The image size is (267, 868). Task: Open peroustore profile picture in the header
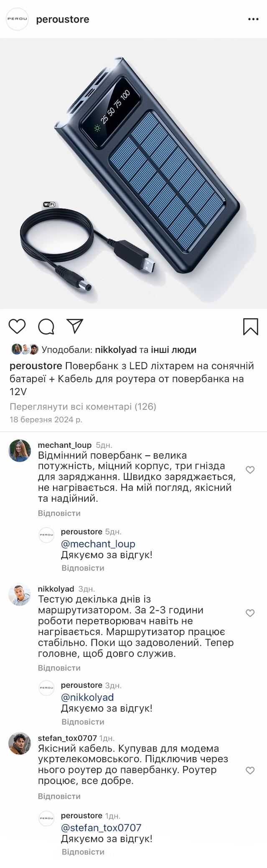17,19
